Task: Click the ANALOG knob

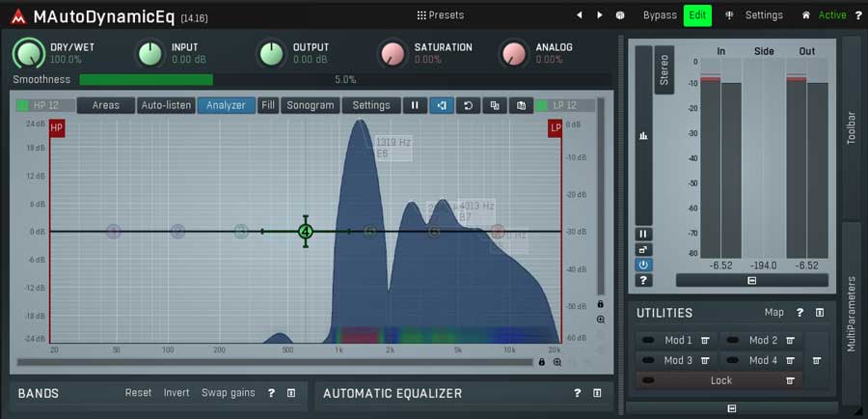Action: coord(514,53)
